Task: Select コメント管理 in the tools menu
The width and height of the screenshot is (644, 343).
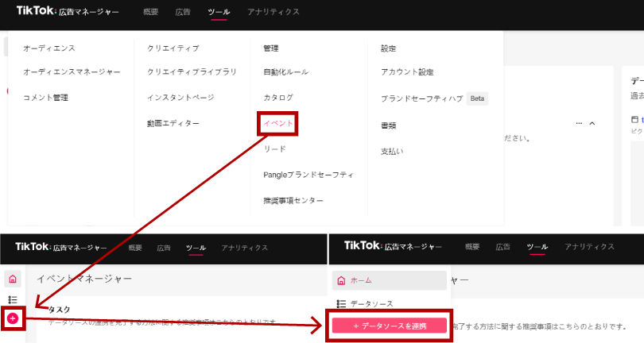Action: tap(45, 98)
